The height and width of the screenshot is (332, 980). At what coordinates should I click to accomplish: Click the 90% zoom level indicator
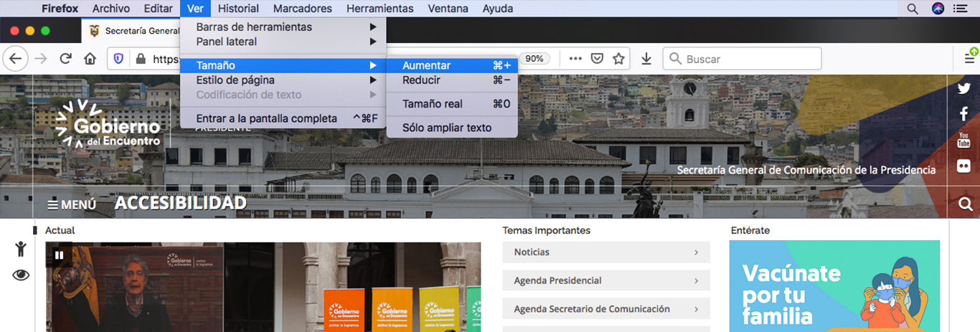click(x=534, y=59)
